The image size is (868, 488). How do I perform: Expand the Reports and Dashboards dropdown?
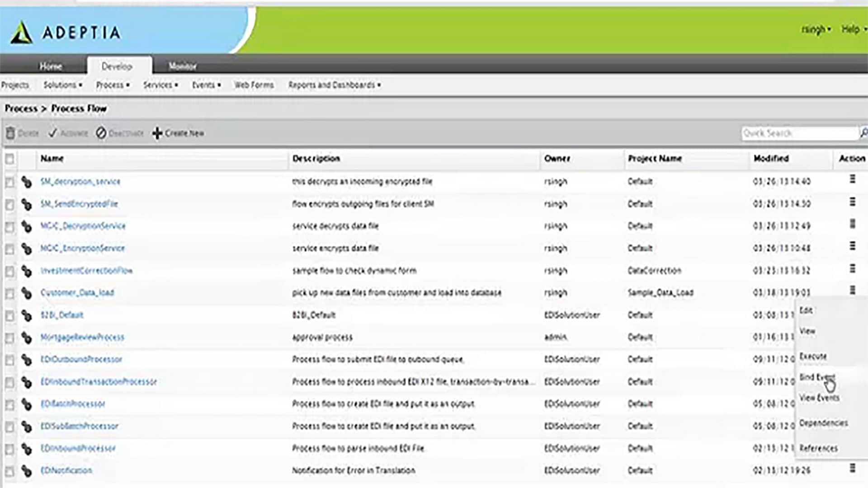pyautogui.click(x=335, y=85)
